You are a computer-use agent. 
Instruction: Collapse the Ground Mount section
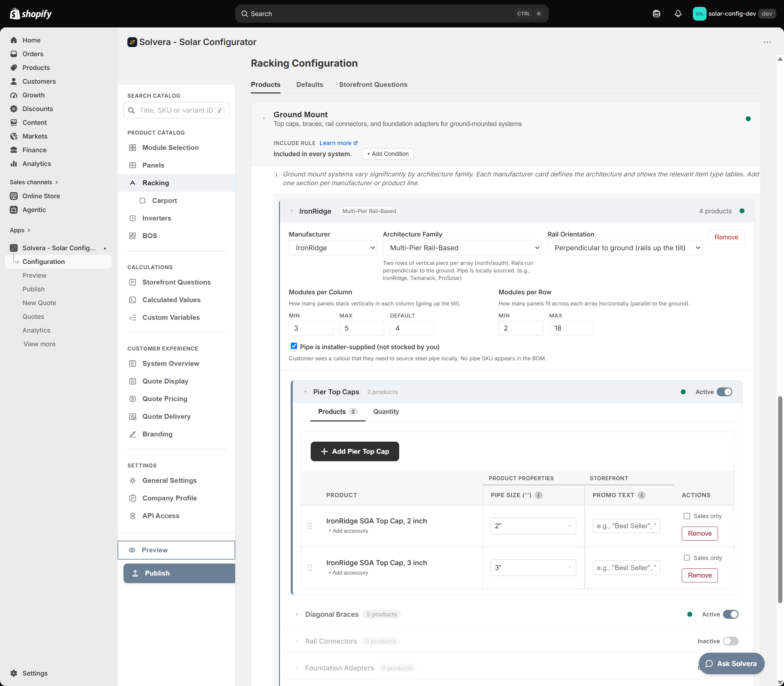264,119
